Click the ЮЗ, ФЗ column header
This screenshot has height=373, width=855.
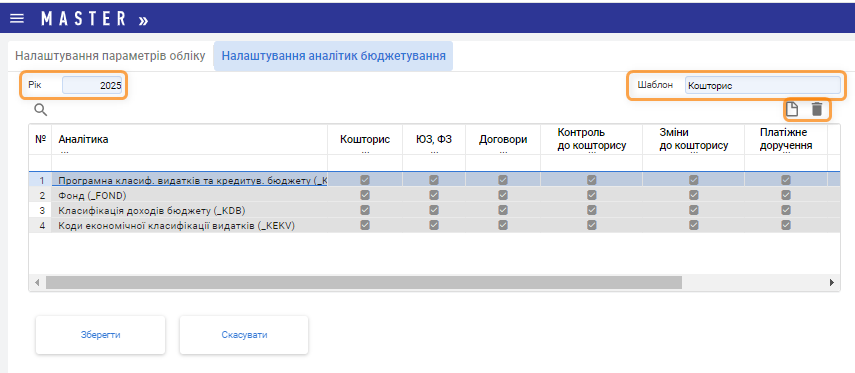tap(433, 139)
